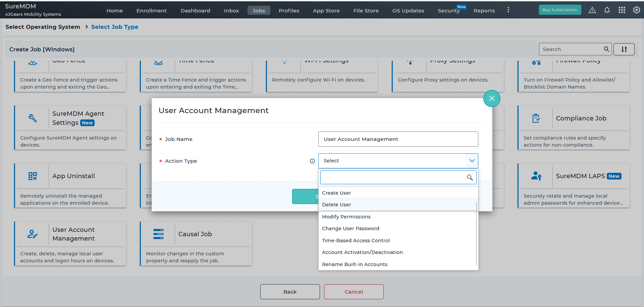Pick Account Activation/Deactivation option
The image size is (644, 307).
pyautogui.click(x=398, y=252)
